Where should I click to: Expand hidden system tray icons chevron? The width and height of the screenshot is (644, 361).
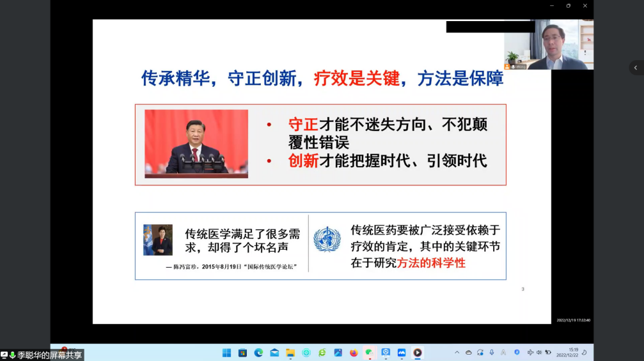[x=457, y=353]
